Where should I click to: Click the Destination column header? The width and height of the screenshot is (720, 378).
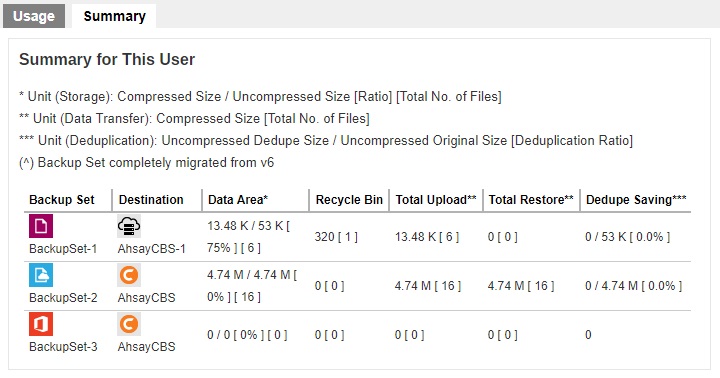[151, 200]
